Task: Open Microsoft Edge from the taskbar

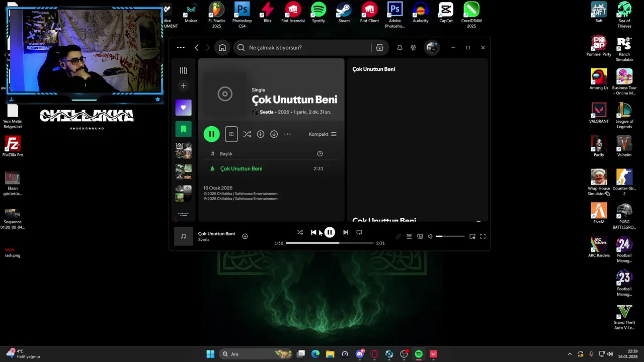Action: [x=315, y=354]
